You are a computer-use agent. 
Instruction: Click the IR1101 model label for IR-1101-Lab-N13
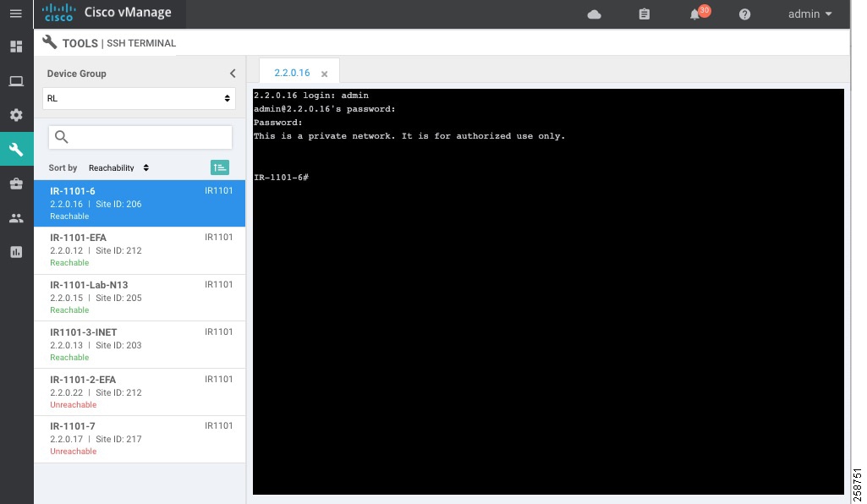(218, 285)
